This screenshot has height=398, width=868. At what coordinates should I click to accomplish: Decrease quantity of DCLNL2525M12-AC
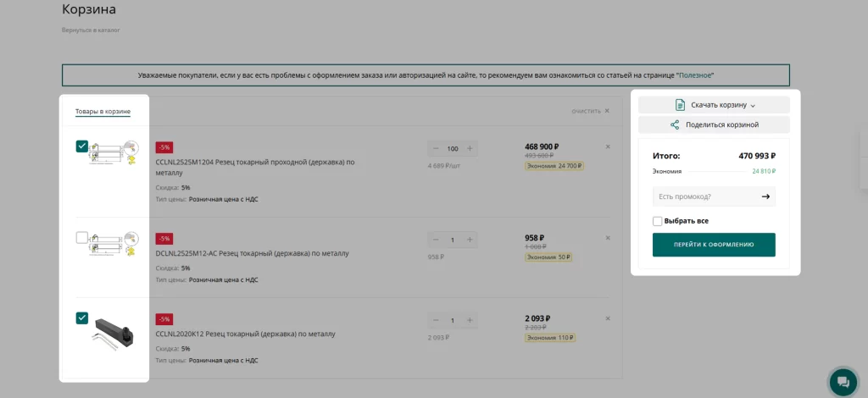pyautogui.click(x=436, y=240)
